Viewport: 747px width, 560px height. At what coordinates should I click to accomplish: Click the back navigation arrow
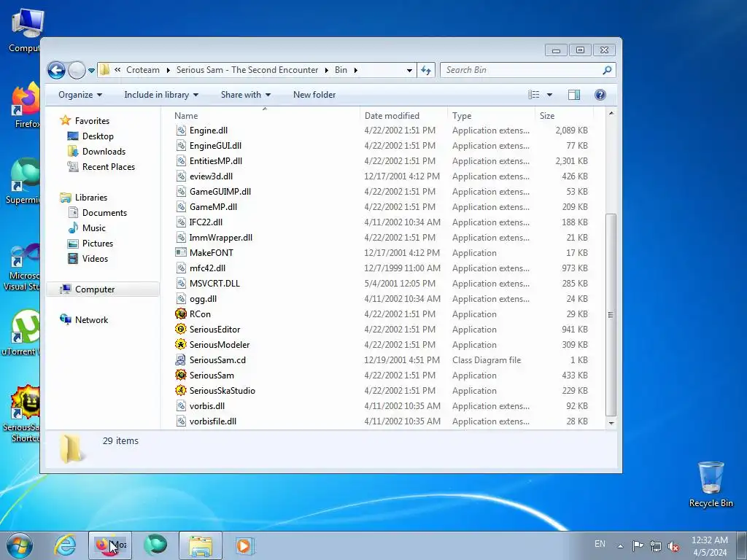click(56, 71)
